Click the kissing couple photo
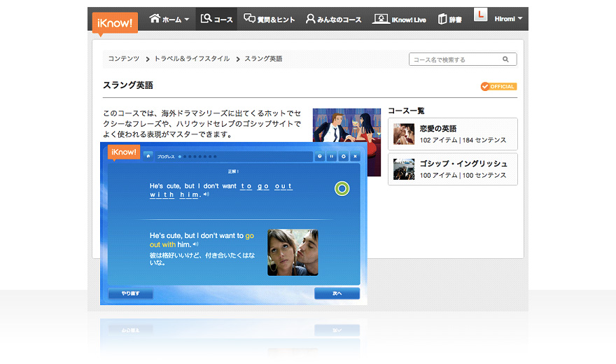 click(293, 253)
